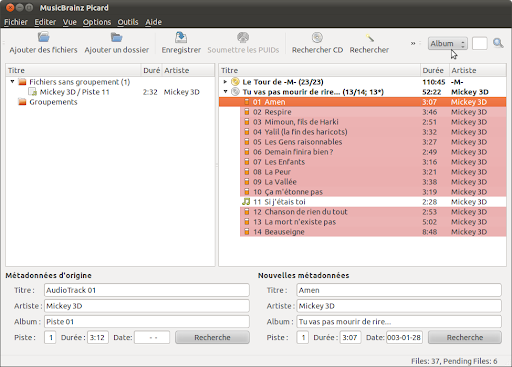Viewport: 512px width, 367px height.
Task: Click the Ajouter un dossier folder icon
Action: pos(116,37)
